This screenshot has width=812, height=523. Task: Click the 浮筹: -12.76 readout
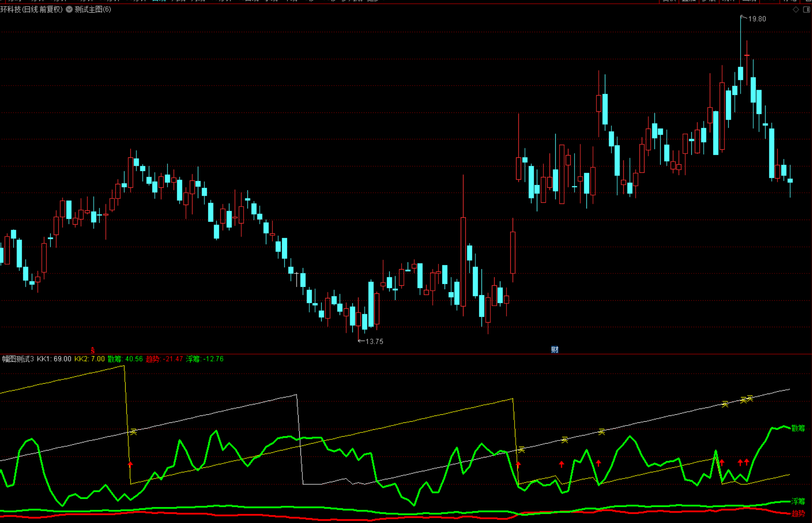(204, 359)
